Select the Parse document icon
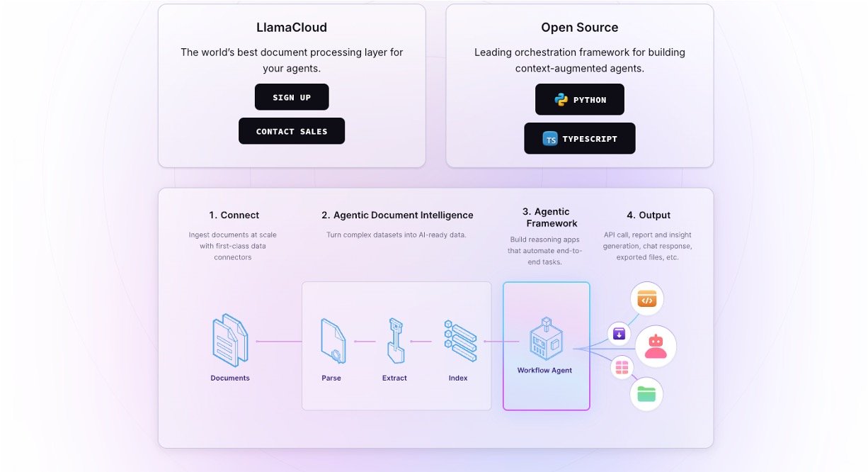This screenshot has width=868, height=472. (332, 341)
